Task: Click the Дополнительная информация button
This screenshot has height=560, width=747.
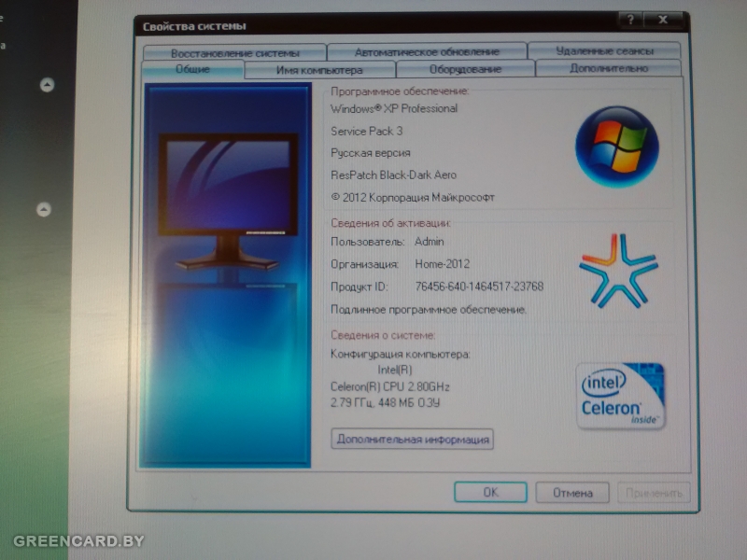Action: coord(412,439)
